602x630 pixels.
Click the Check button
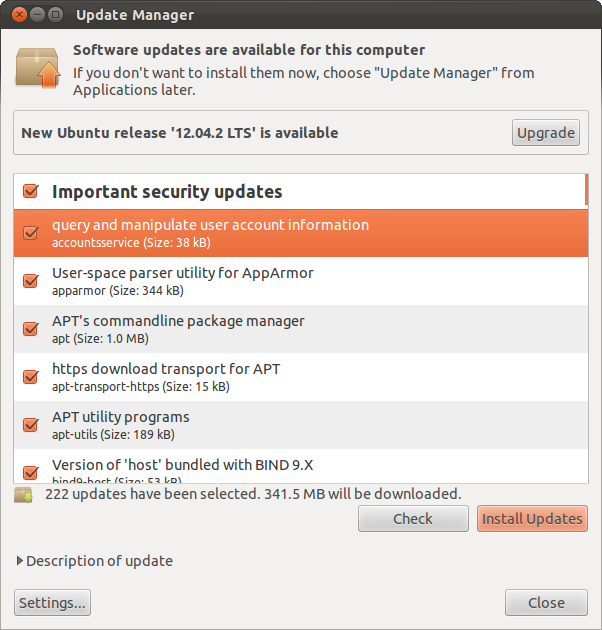click(x=413, y=519)
